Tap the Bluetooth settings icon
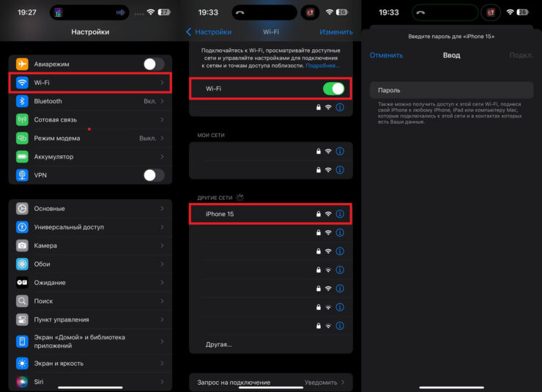Image resolution: width=542 pixels, height=392 pixels. 22,101
